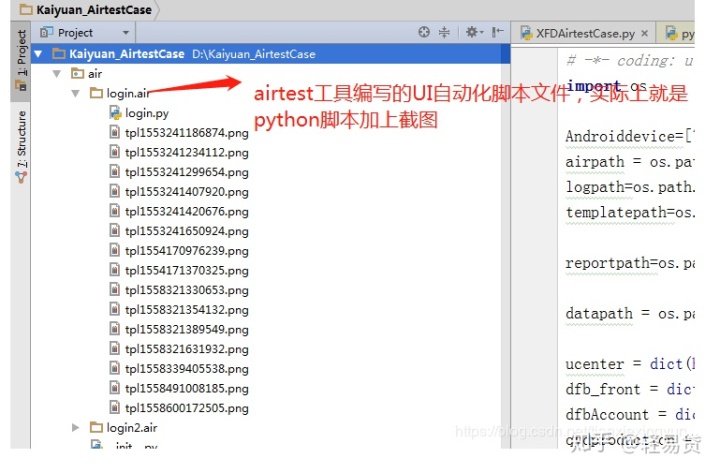Select file tpl1554171370325.png
The height and width of the screenshot is (473, 720).
click(187, 270)
